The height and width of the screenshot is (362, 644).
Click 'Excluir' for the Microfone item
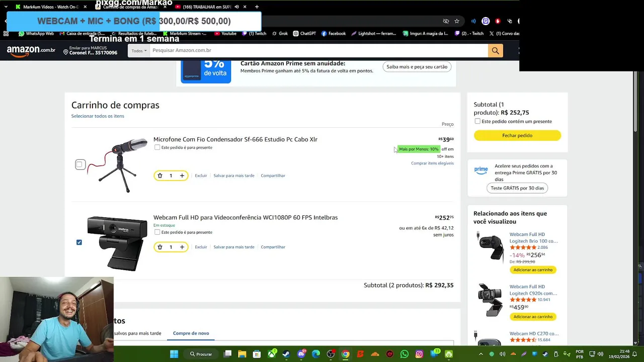(x=201, y=175)
